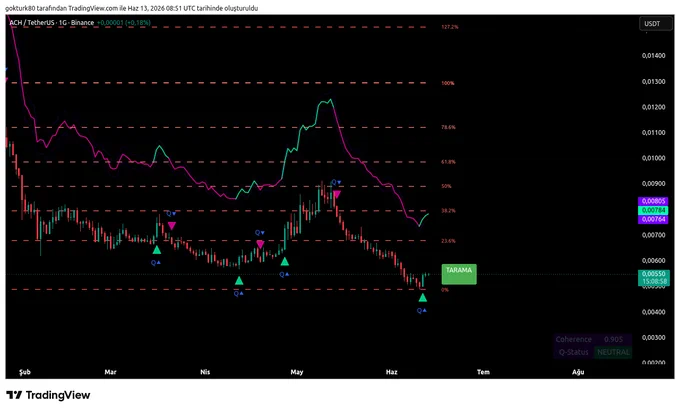Viewport: 680px width, 411px height.
Task: Click the green up-triangle signal in March
Action: click(x=157, y=250)
